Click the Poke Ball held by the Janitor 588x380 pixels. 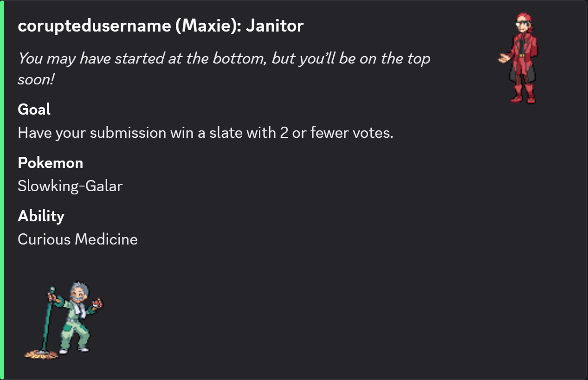[x=98, y=304]
